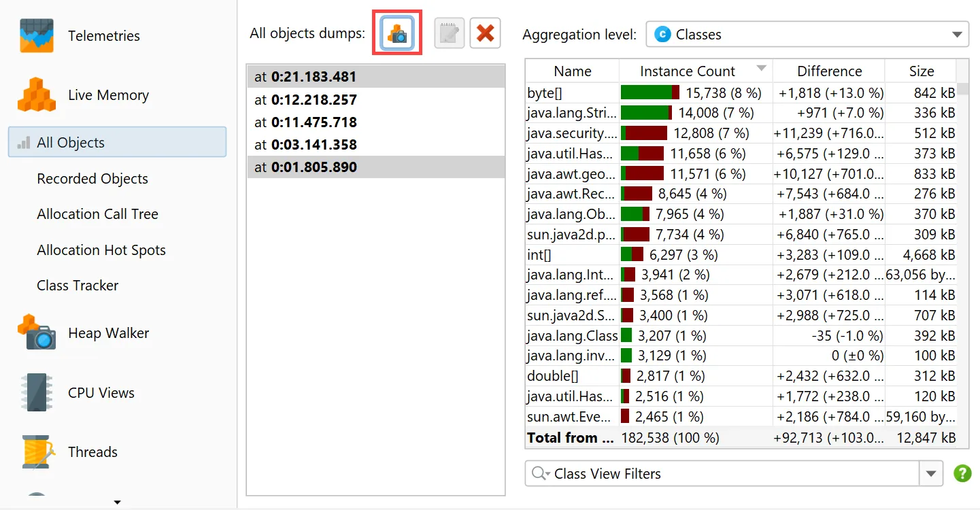
Task: Click the instance count 12,808 (7 %)
Action: [711, 133]
